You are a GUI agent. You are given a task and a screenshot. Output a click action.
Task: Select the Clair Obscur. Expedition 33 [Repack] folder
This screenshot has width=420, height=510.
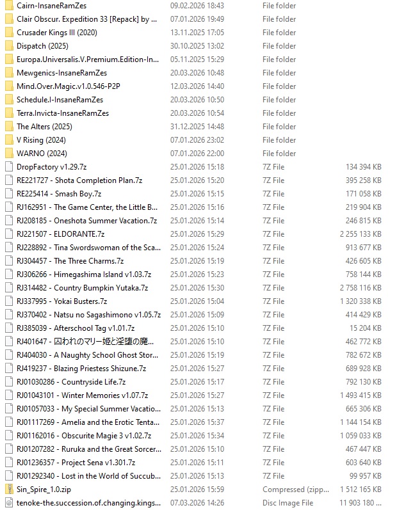pos(86,19)
